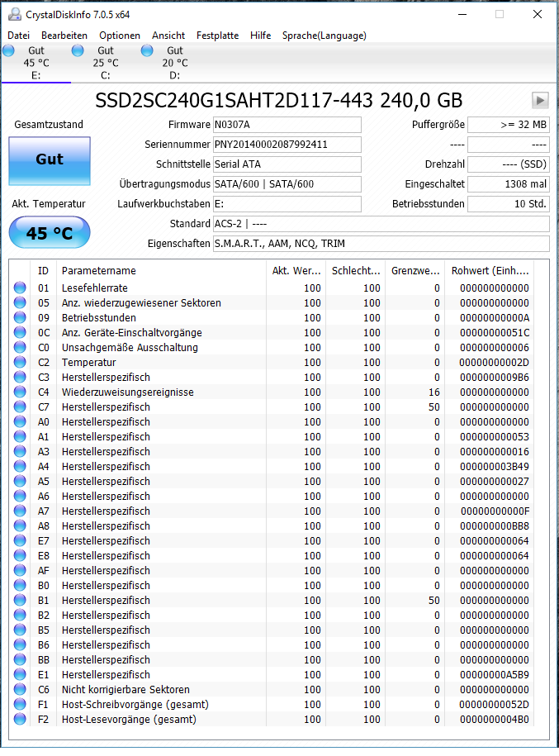The width and height of the screenshot is (559, 756).
Task: Click the Betriebsstunden field 10 Std.
Action: tap(509, 203)
